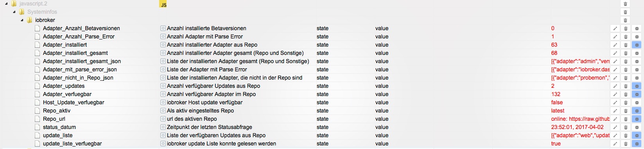Viewport: 644px width, 149px height.
Task: Toggle the highlighted gear on the update_liste row
Action: click(x=637, y=135)
